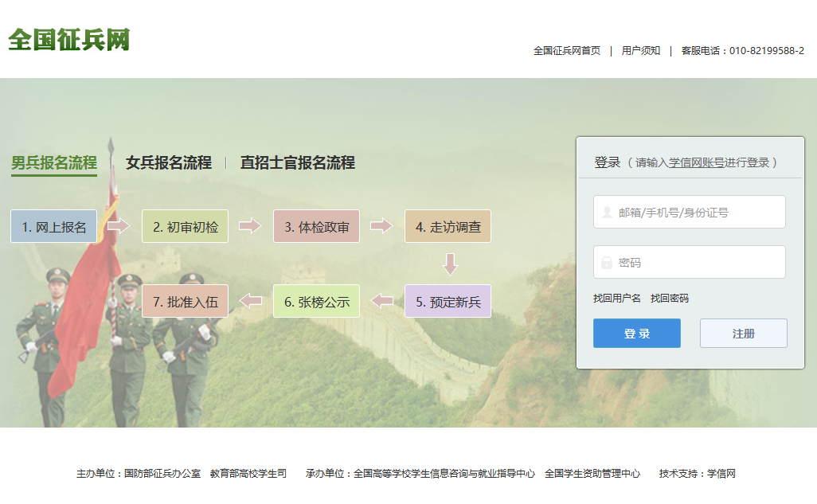Switch to the 女兵报名流程 tab

[x=169, y=163]
